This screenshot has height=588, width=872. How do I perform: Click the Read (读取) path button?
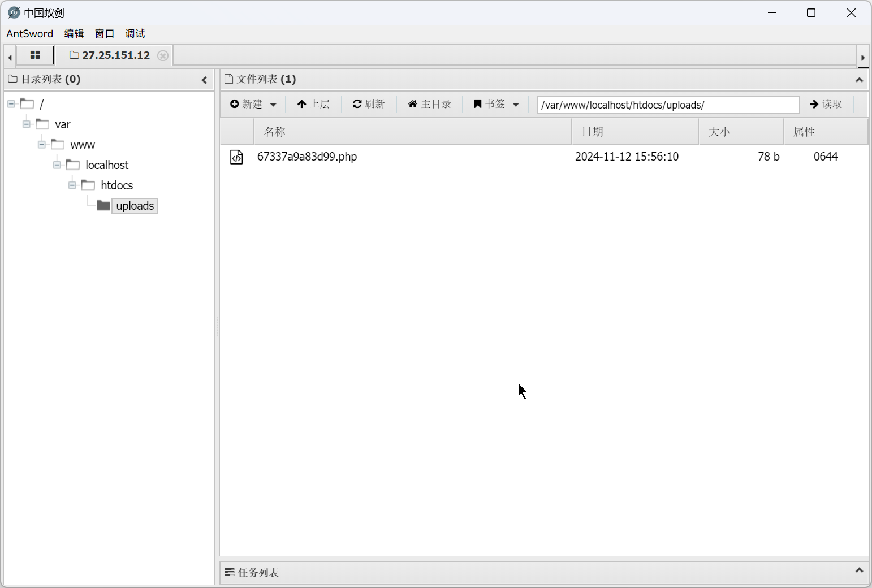(x=826, y=104)
